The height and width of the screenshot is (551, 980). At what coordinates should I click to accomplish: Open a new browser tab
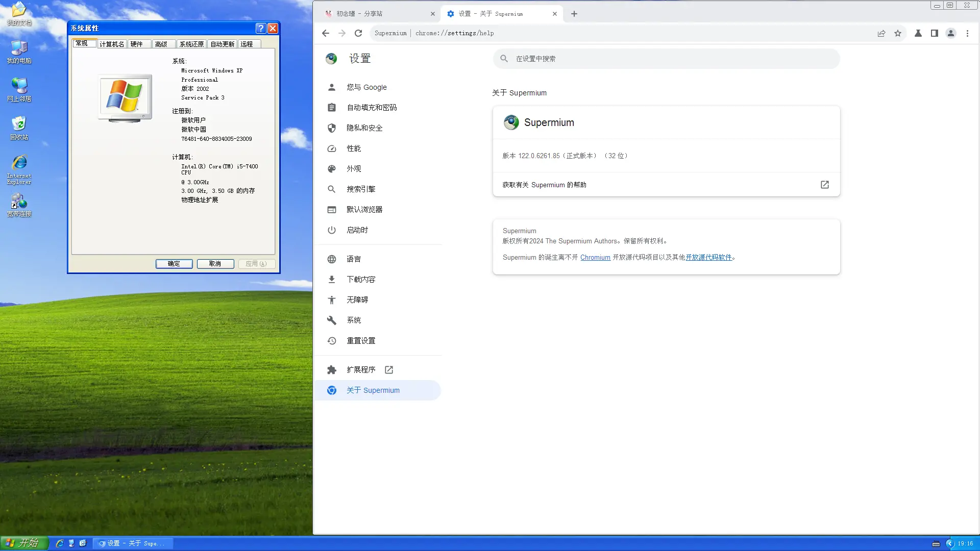point(574,14)
